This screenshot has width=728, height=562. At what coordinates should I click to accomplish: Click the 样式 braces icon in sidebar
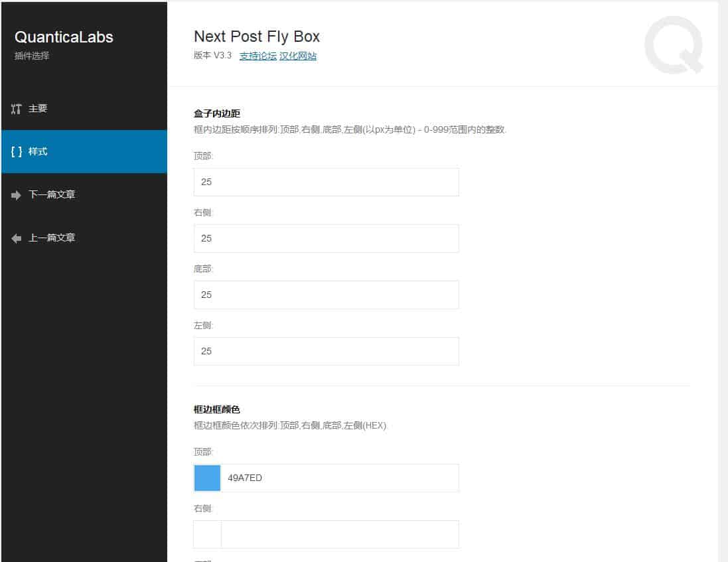point(16,152)
